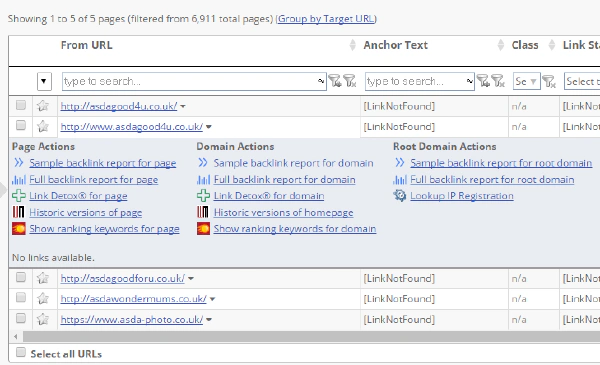Viewport: 600px width, 365px height.
Task: Click the historic versions of page icon
Action: [18, 212]
